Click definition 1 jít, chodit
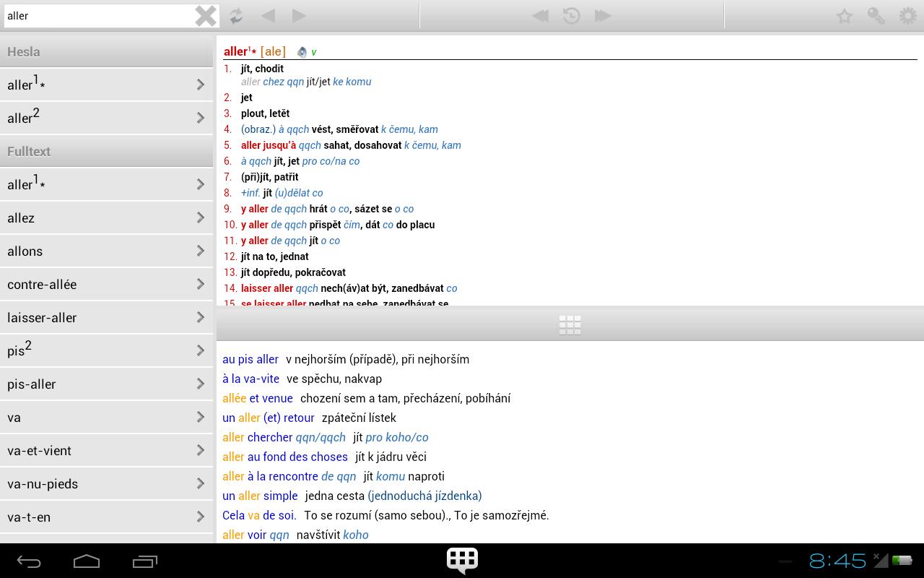The height and width of the screenshot is (578, 924). click(x=262, y=69)
